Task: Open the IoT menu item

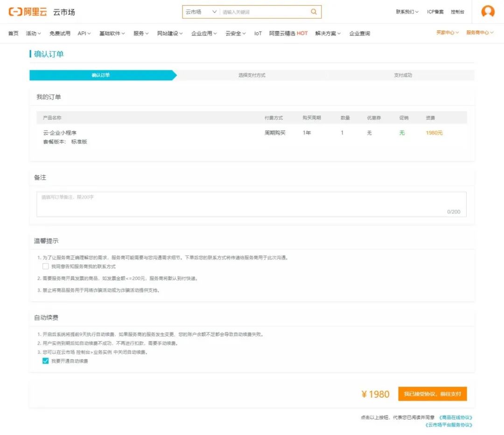Action: point(258,34)
